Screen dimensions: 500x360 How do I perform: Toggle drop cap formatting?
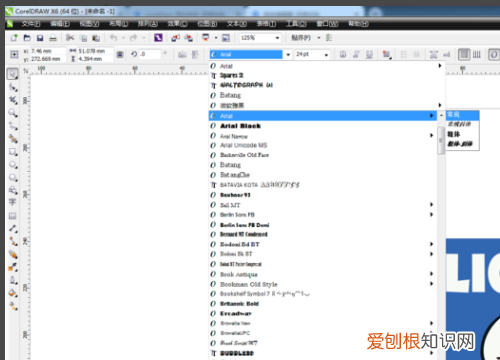coord(417,54)
